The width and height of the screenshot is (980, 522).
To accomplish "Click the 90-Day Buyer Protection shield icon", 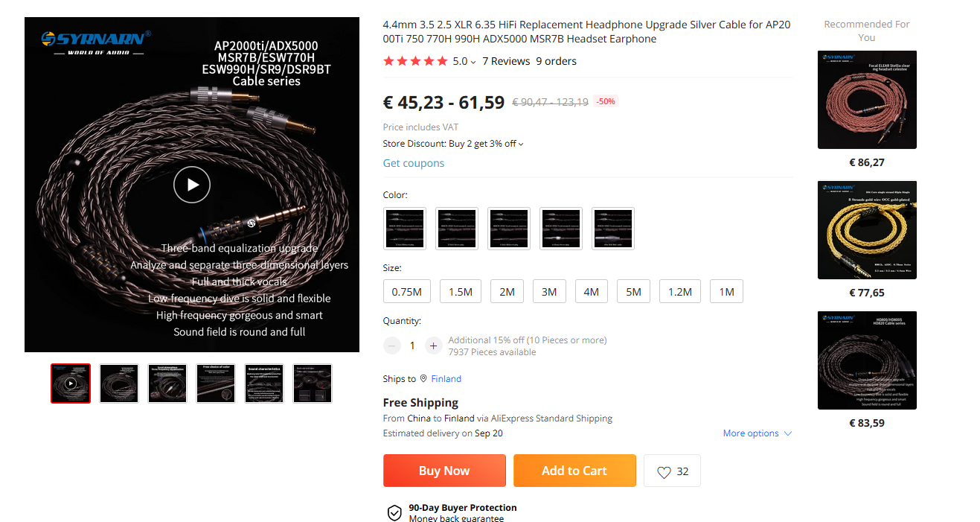I will [394, 512].
